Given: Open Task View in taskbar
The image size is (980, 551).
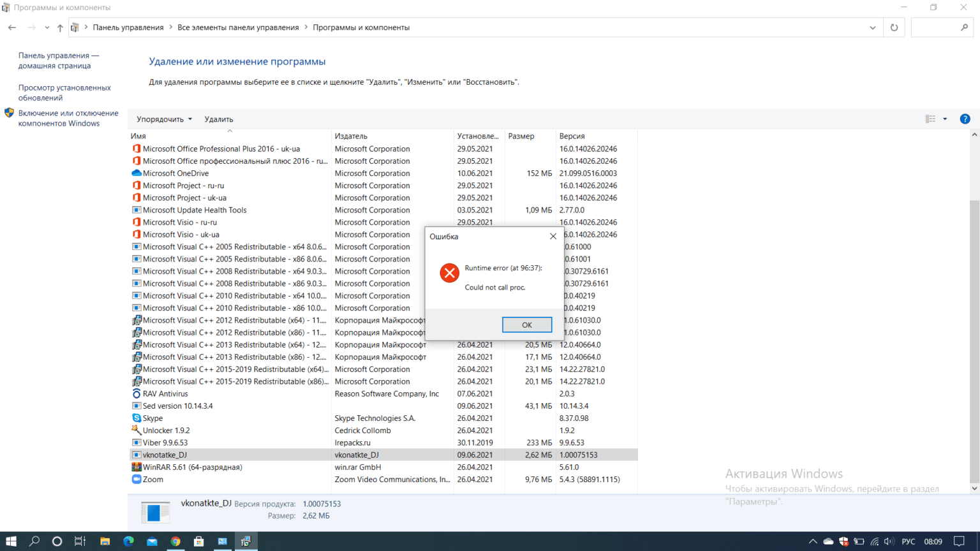Looking at the screenshot, I should pyautogui.click(x=80, y=541).
